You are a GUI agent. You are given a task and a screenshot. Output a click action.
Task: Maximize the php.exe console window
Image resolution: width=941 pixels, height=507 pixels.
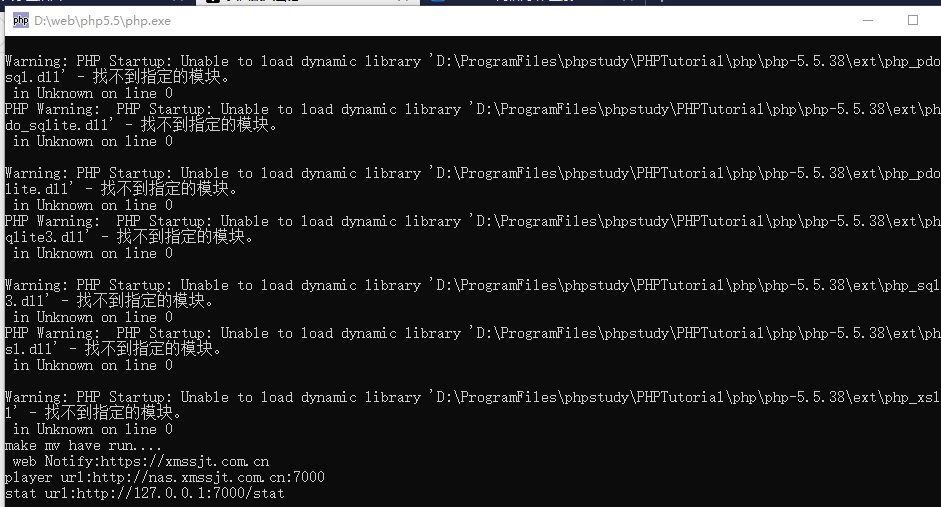tap(913, 20)
